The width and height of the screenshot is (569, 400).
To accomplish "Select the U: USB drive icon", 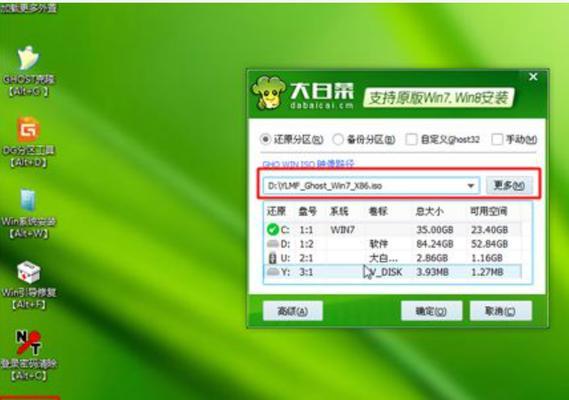I will click(273, 258).
